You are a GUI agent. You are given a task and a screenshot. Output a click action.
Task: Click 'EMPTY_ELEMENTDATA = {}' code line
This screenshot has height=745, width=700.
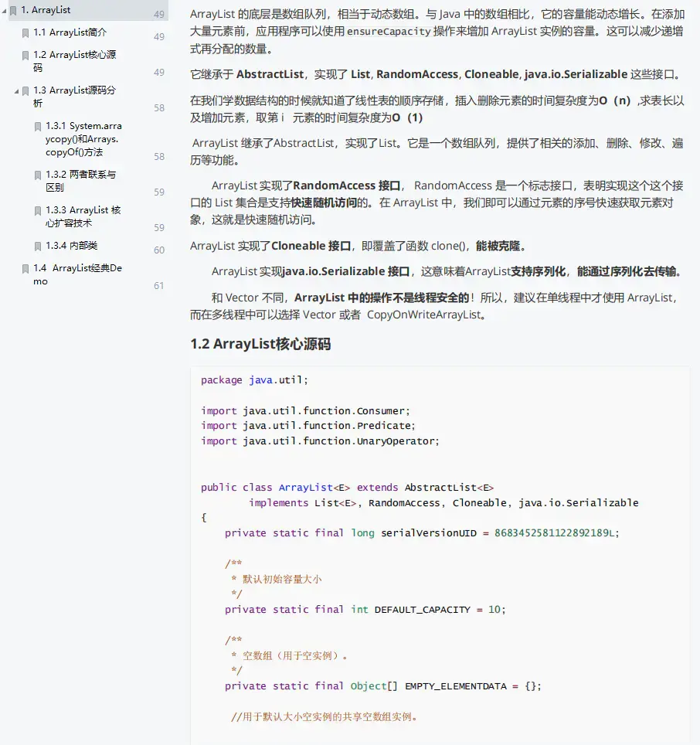coord(382,686)
